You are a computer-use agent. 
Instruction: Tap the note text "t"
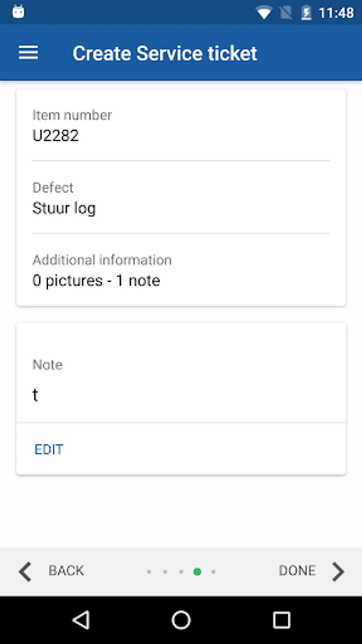pos(35,395)
